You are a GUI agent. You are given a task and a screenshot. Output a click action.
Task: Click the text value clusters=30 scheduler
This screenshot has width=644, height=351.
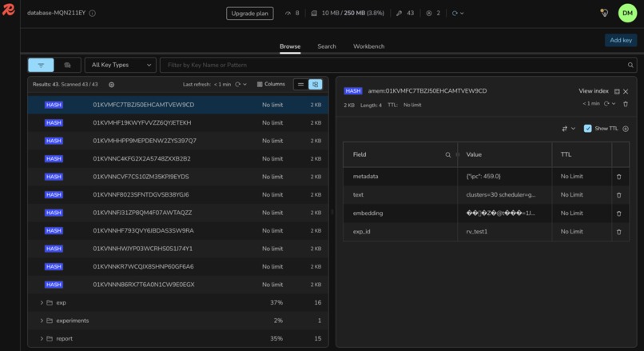(501, 195)
